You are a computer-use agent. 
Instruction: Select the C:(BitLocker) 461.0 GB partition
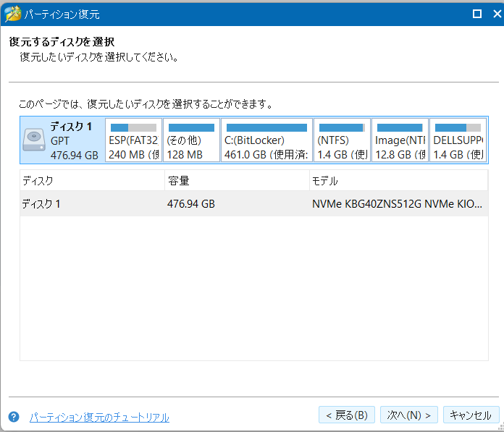(x=266, y=140)
